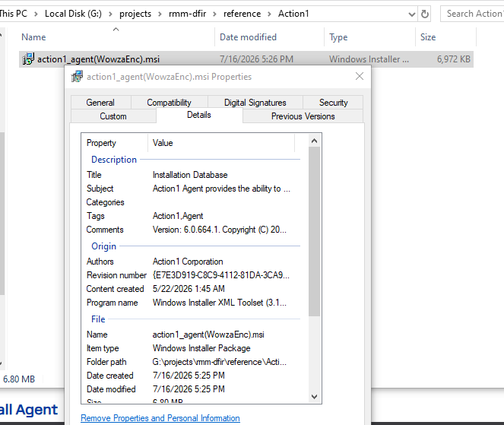The image size is (504, 425).
Task: Expand chevron after Local Disk (G:)
Action: tap(110, 14)
